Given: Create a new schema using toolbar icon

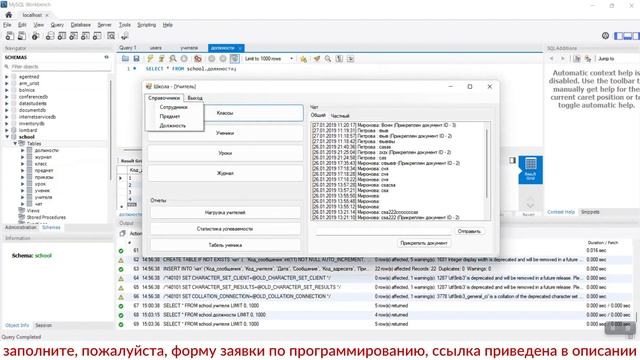Looking at the screenshot, I should pyautogui.click(x=50, y=36).
